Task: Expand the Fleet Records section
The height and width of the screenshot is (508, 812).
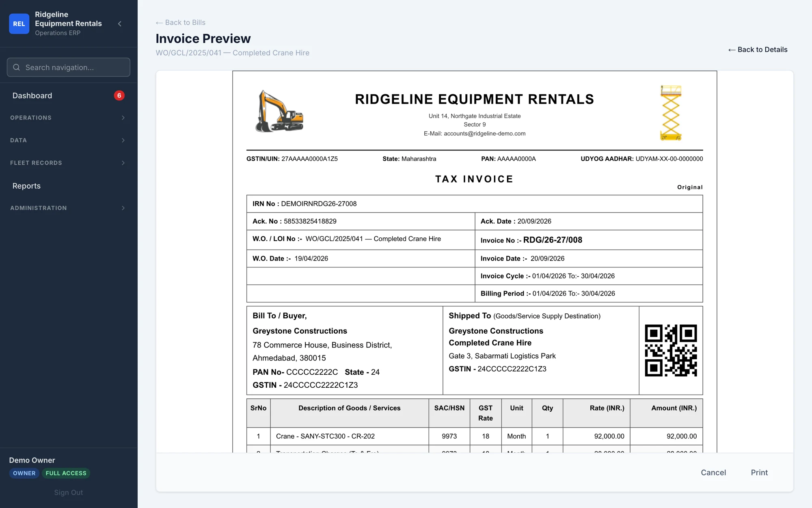Action: (x=69, y=163)
